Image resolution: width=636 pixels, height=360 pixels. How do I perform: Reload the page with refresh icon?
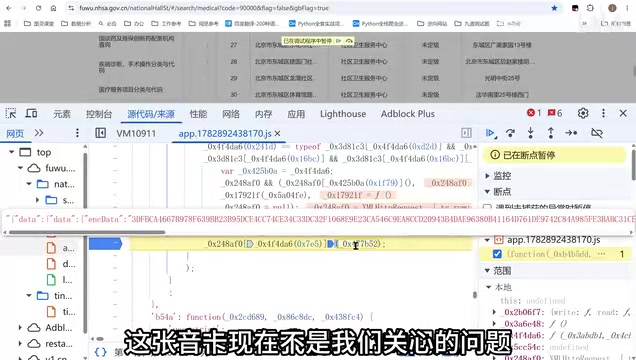point(39,8)
